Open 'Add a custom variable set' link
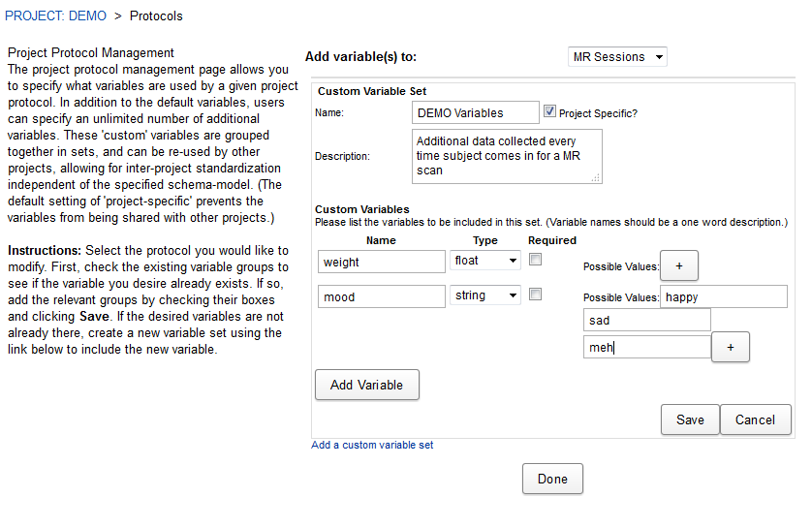 [372, 446]
